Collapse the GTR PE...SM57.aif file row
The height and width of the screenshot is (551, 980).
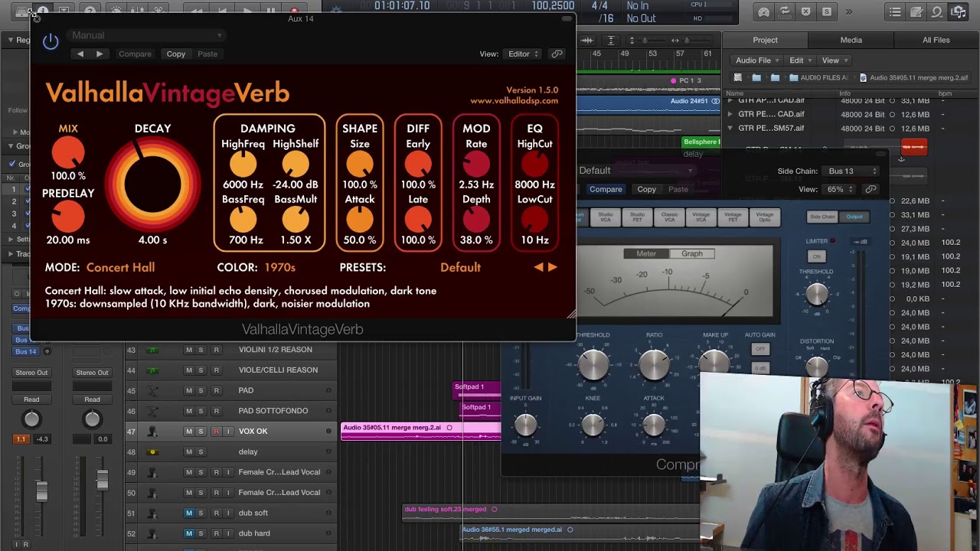pos(730,128)
